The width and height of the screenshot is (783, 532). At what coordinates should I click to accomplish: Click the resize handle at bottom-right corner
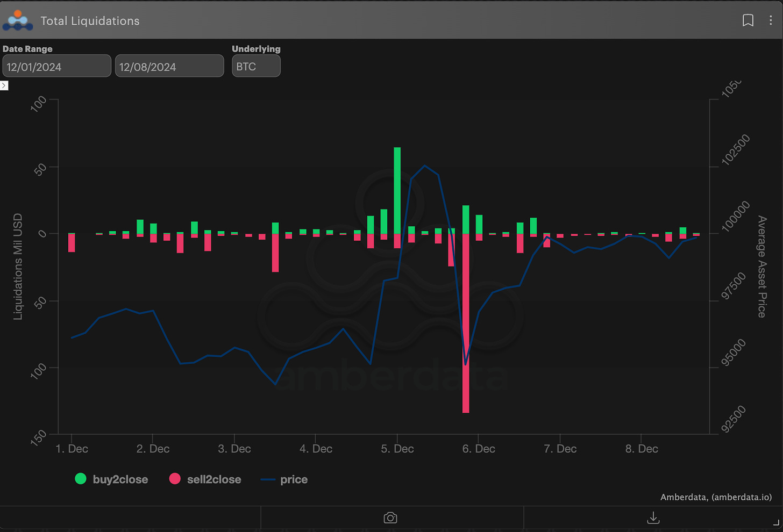point(775,522)
